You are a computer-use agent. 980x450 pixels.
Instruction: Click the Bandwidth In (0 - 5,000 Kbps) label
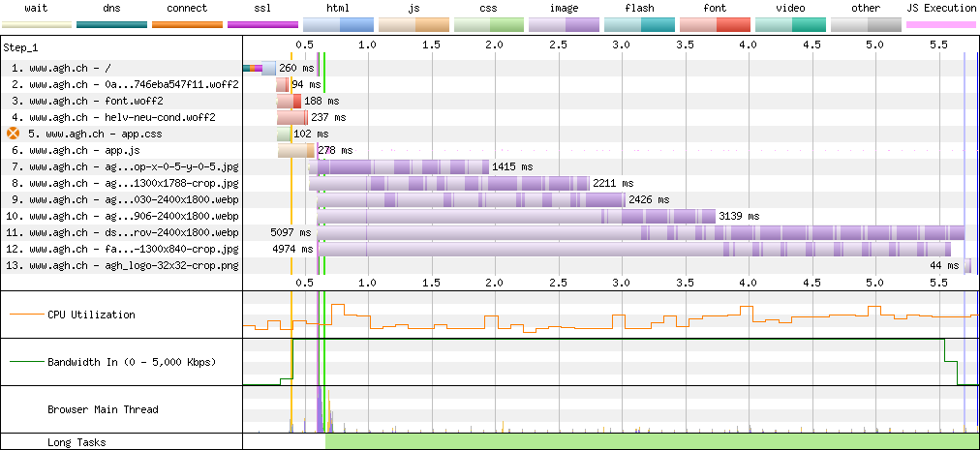click(132, 362)
